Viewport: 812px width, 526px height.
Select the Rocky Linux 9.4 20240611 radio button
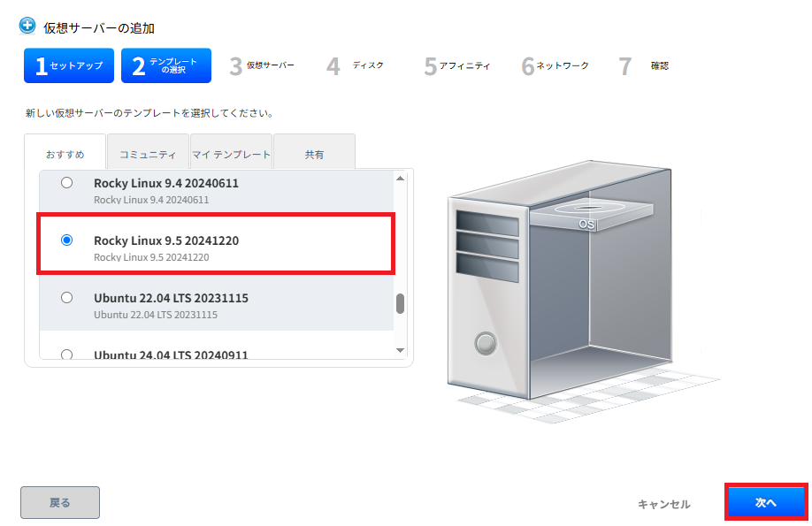[x=67, y=183]
